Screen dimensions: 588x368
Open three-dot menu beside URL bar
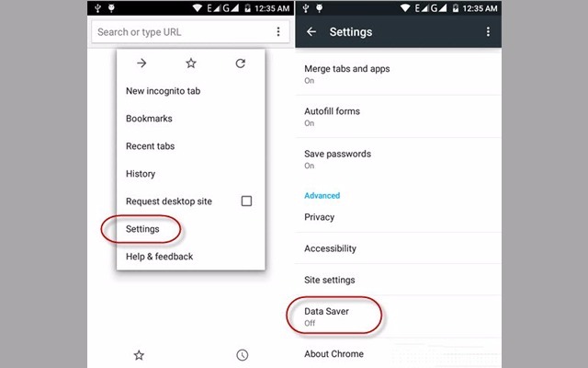point(278,31)
